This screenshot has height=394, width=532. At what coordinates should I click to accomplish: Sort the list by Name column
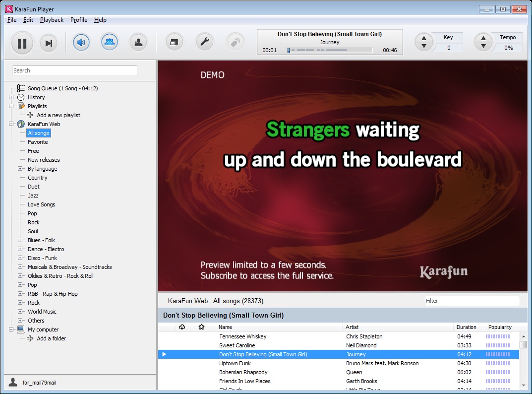coord(225,327)
